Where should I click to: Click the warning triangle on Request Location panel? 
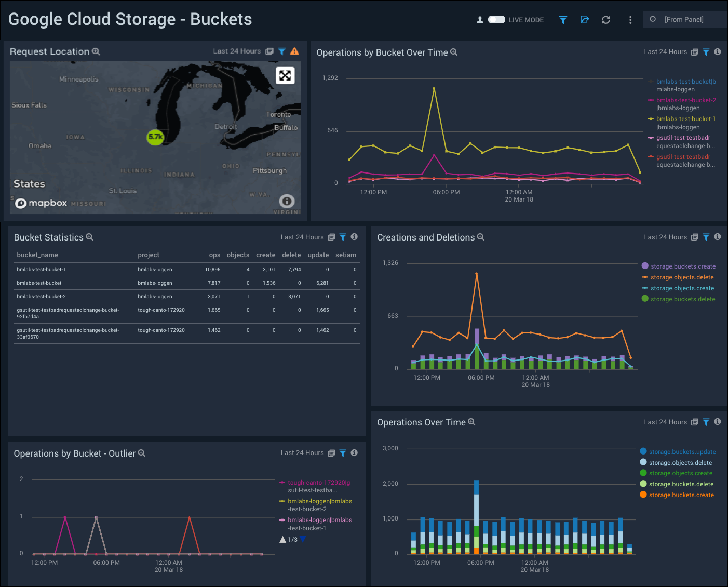coord(294,51)
